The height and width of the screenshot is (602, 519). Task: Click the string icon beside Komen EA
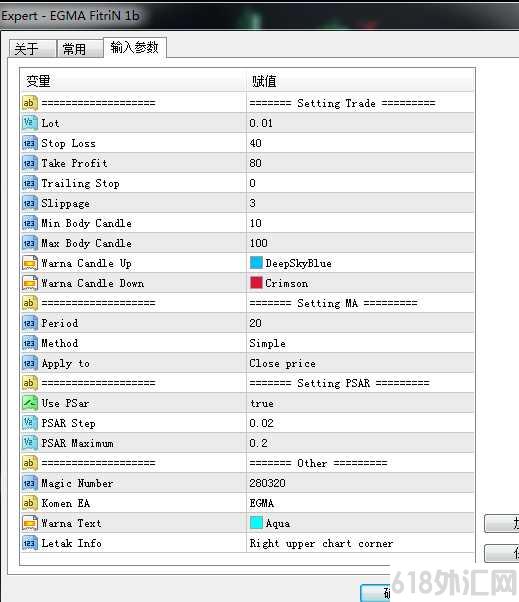pyautogui.click(x=30, y=503)
